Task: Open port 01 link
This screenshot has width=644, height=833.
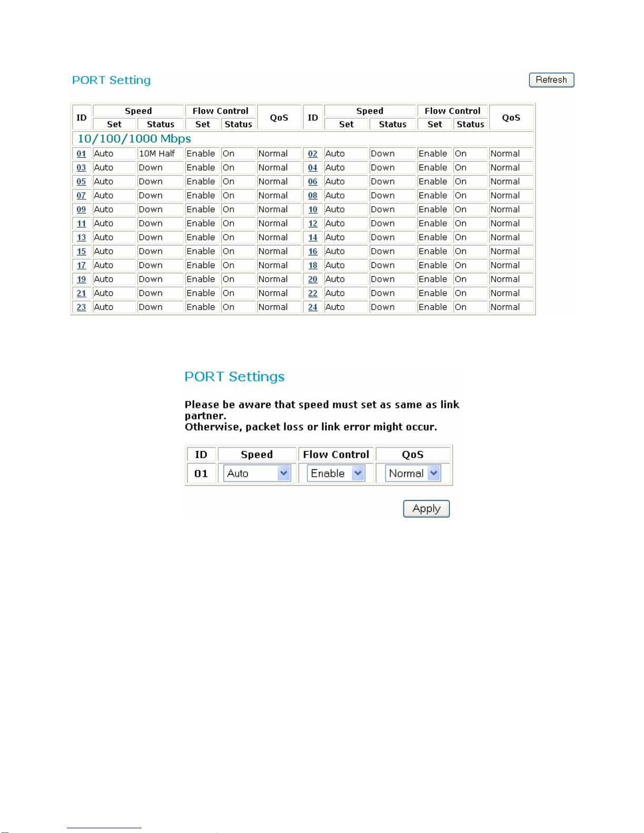Action: [81, 154]
